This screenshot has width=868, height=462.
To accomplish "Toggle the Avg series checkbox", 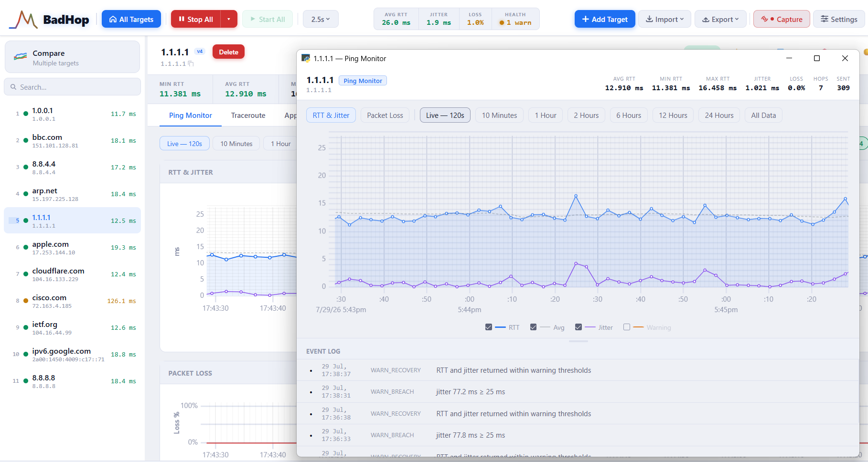I will (x=533, y=327).
